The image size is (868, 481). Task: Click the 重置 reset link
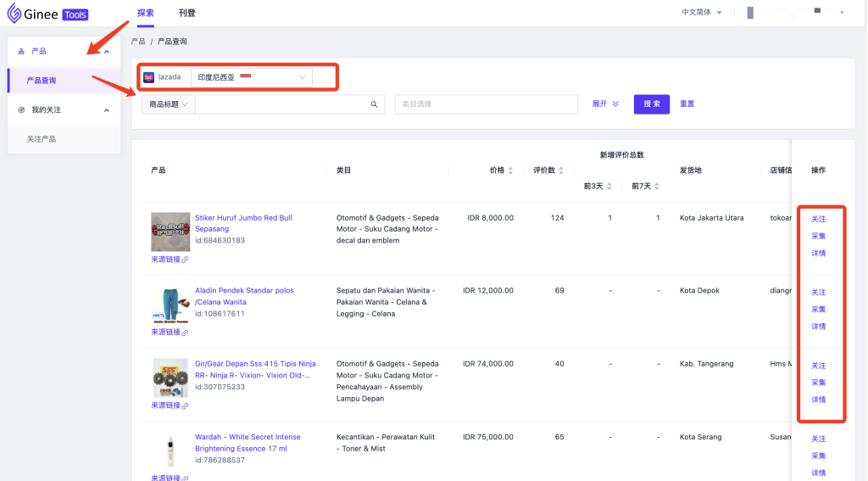[x=687, y=104]
